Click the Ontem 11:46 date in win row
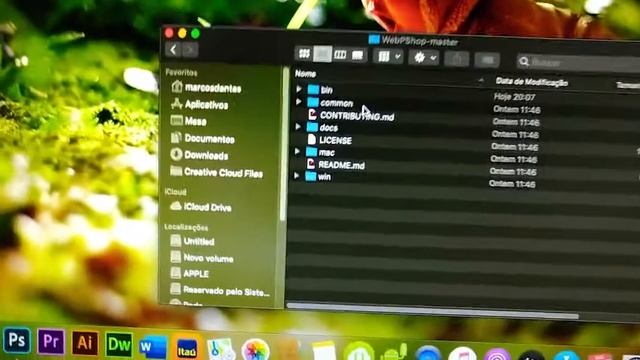The image size is (640, 360). 512,184
